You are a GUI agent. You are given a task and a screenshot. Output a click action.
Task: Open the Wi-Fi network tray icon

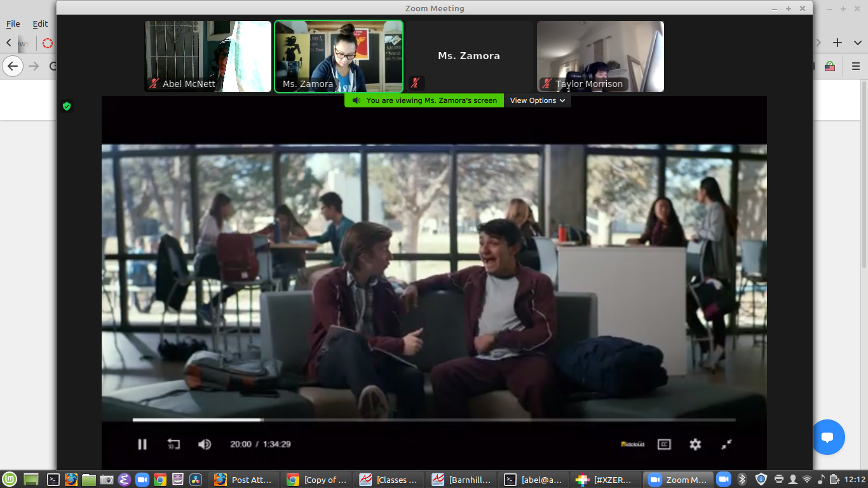pos(807,479)
